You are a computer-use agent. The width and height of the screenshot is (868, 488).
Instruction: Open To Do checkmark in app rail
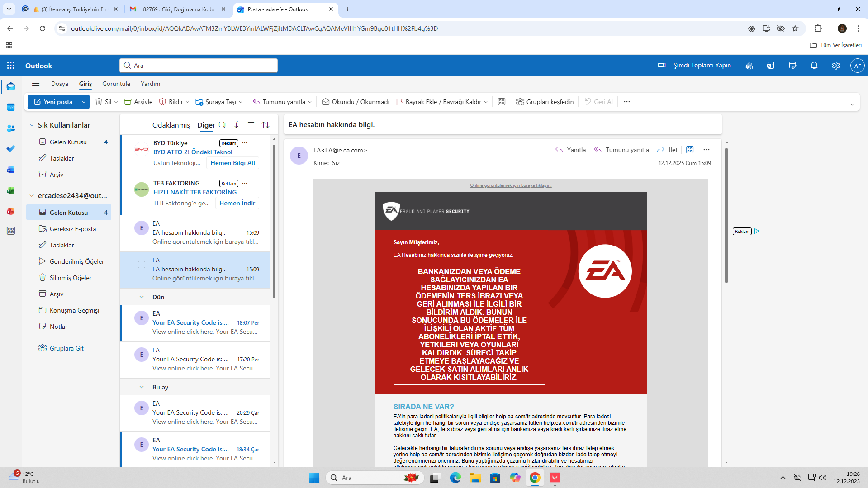click(x=11, y=149)
